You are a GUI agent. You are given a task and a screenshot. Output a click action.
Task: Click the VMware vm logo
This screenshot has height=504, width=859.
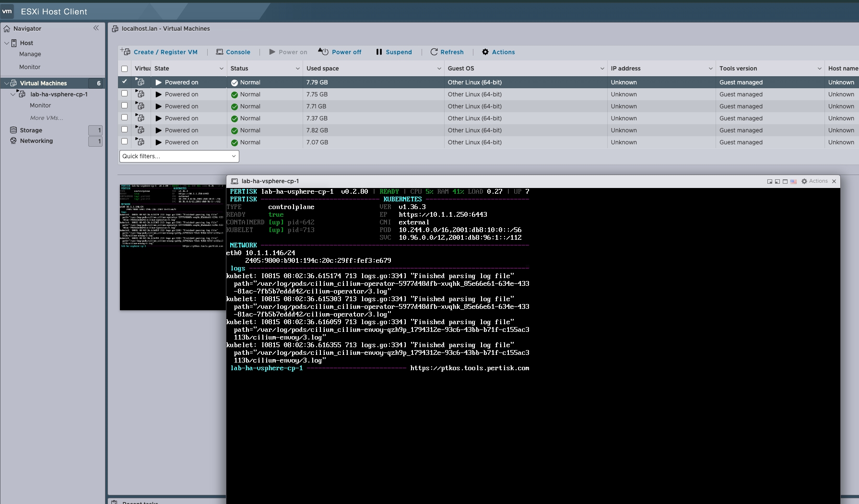(x=7, y=12)
